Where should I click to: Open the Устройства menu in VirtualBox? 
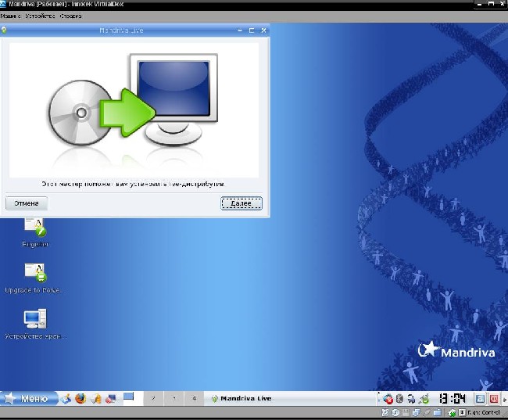pyautogui.click(x=40, y=16)
